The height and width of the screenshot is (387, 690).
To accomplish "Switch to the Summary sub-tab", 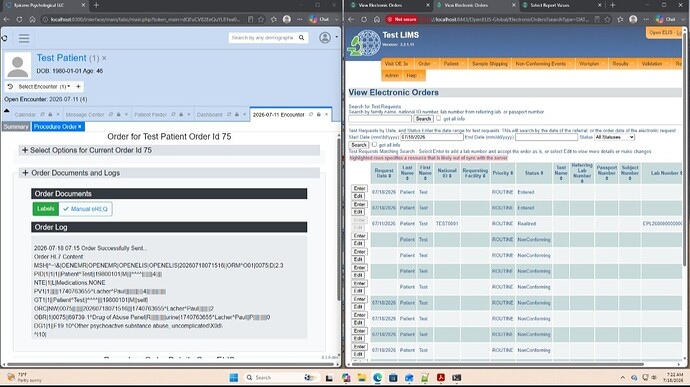I will [x=16, y=127].
